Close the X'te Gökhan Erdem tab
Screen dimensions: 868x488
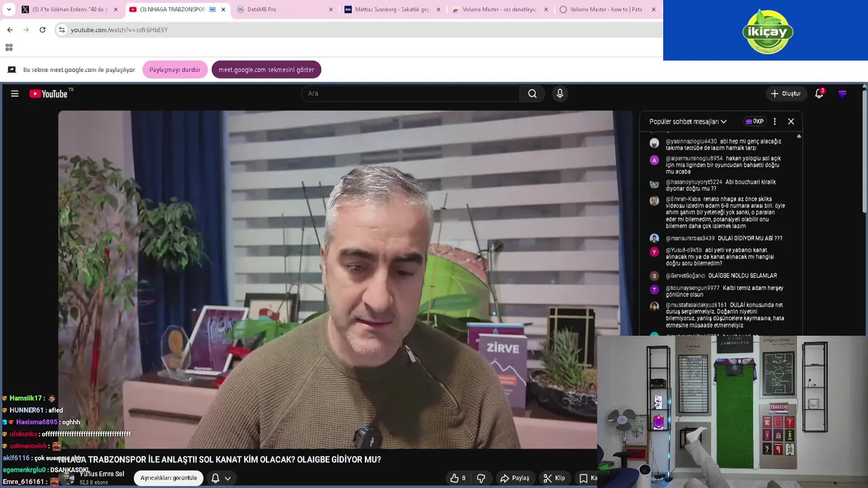click(x=115, y=9)
